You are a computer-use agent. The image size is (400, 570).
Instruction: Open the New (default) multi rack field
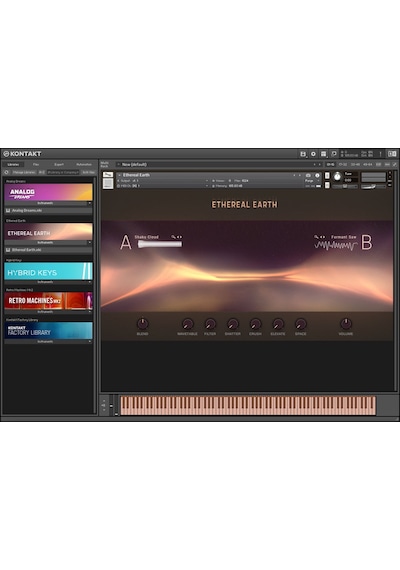[x=219, y=165]
